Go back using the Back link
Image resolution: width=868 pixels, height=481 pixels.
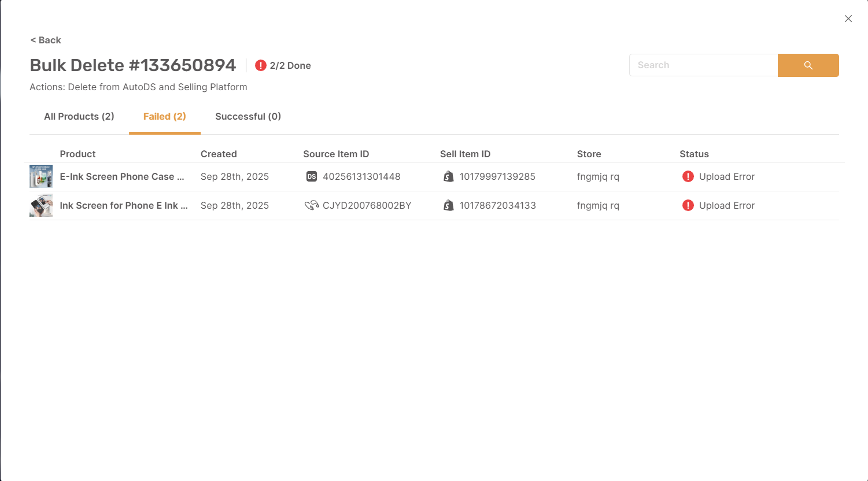[x=46, y=40]
